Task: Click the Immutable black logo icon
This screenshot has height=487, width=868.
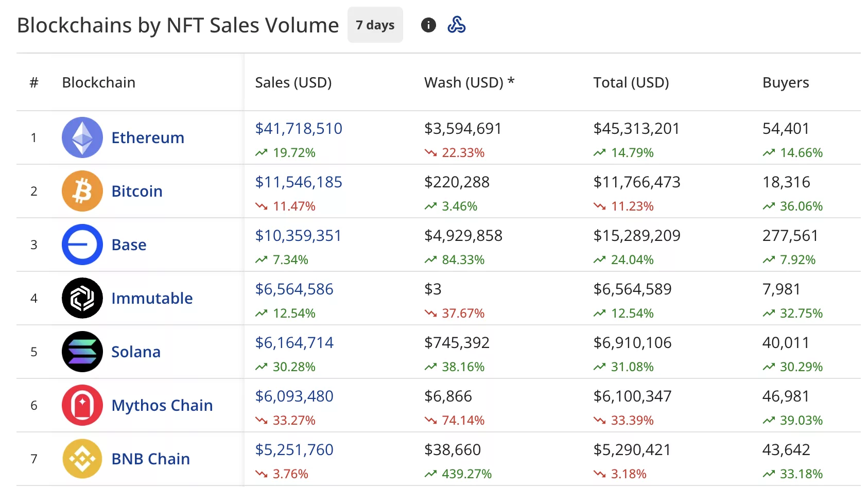Action: tap(81, 298)
